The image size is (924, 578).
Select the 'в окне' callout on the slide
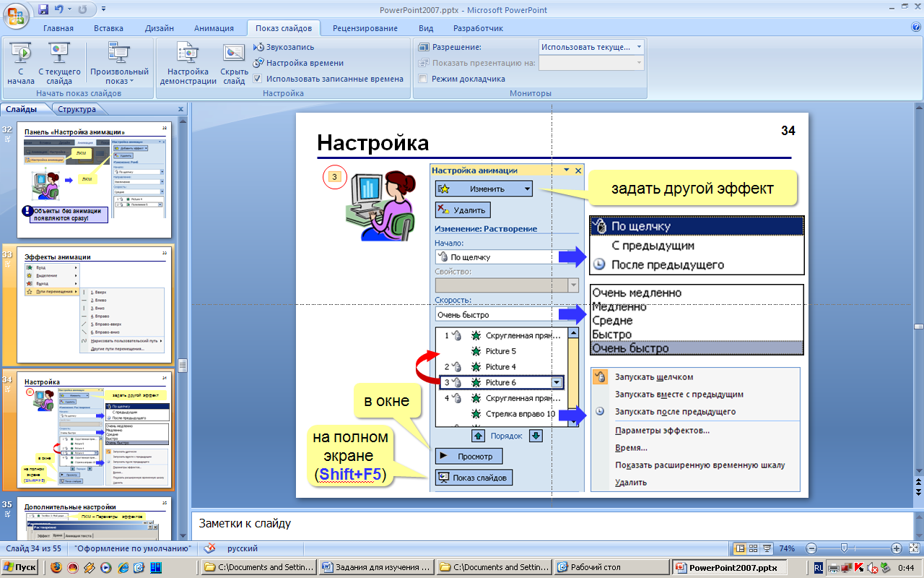point(386,400)
